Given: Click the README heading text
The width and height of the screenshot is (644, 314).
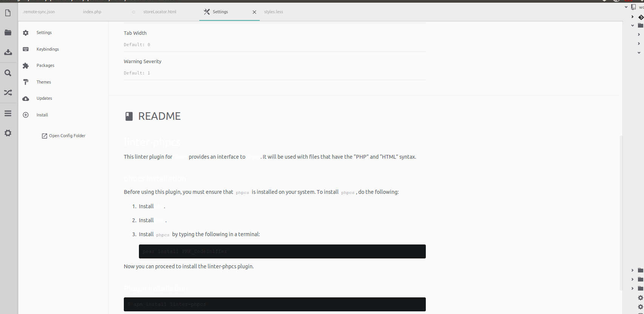Looking at the screenshot, I should pyautogui.click(x=159, y=116).
